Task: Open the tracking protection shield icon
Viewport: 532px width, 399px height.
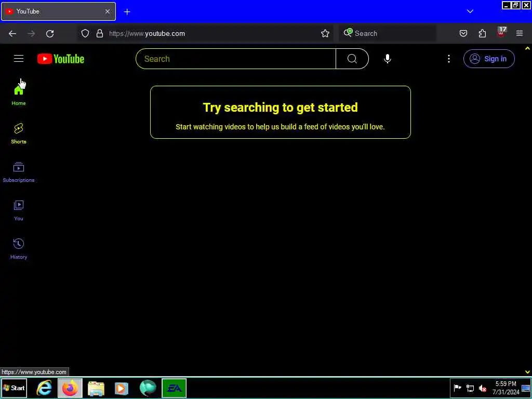Action: 85,33
